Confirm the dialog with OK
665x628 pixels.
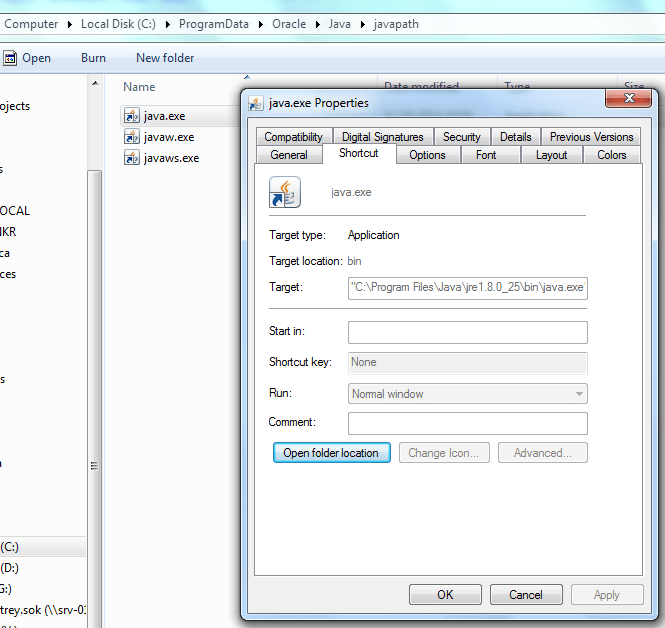click(x=445, y=595)
